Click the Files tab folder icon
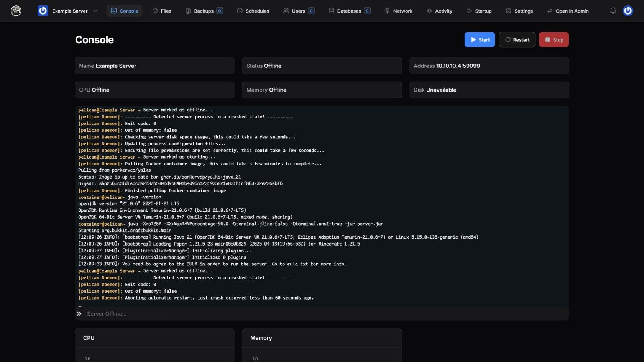 pos(155,11)
